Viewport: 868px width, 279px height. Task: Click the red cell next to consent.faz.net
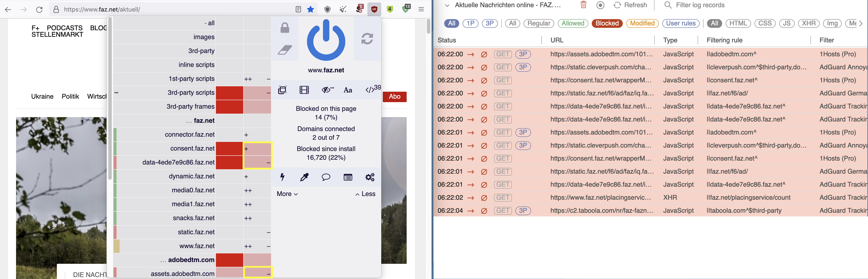click(229, 148)
